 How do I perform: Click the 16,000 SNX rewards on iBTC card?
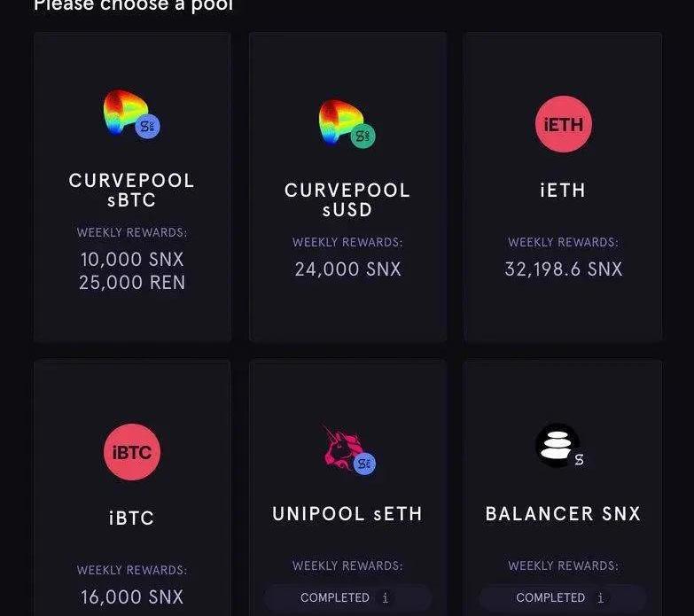point(132,597)
